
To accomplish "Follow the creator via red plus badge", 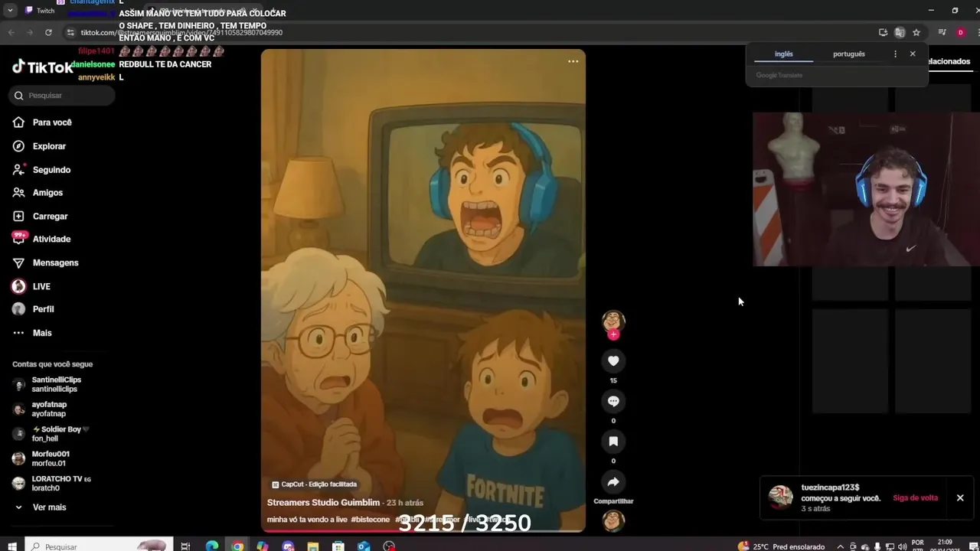I will [x=613, y=334].
